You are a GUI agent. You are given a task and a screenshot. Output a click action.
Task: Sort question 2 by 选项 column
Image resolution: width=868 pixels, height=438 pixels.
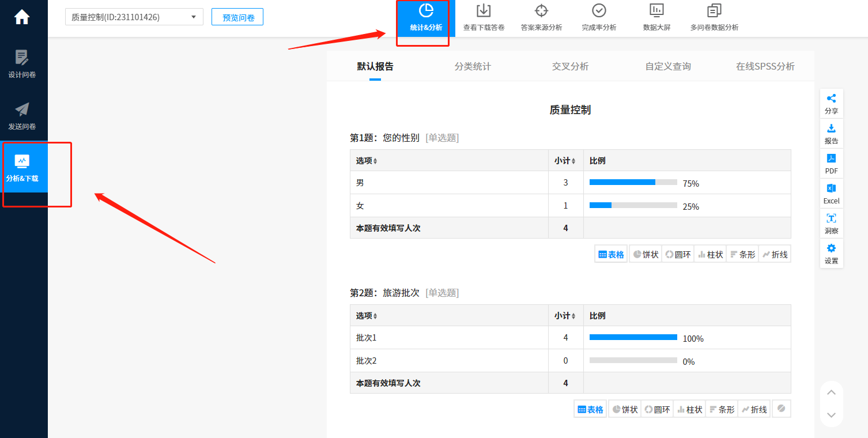[x=367, y=316]
